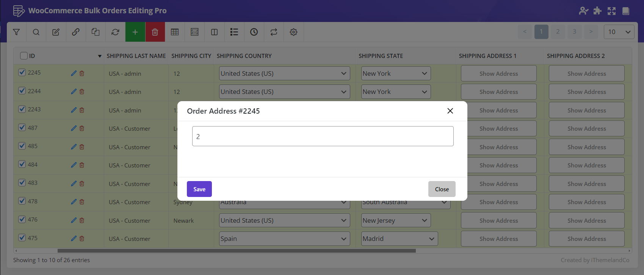Viewport: 644px width, 275px height.
Task: Click pencil edit icon for order 476
Action: [74, 220]
